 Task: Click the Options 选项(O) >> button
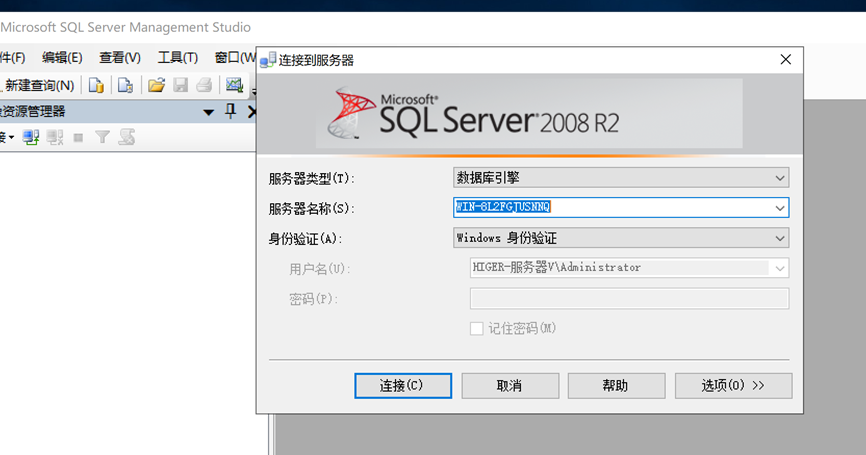733,385
